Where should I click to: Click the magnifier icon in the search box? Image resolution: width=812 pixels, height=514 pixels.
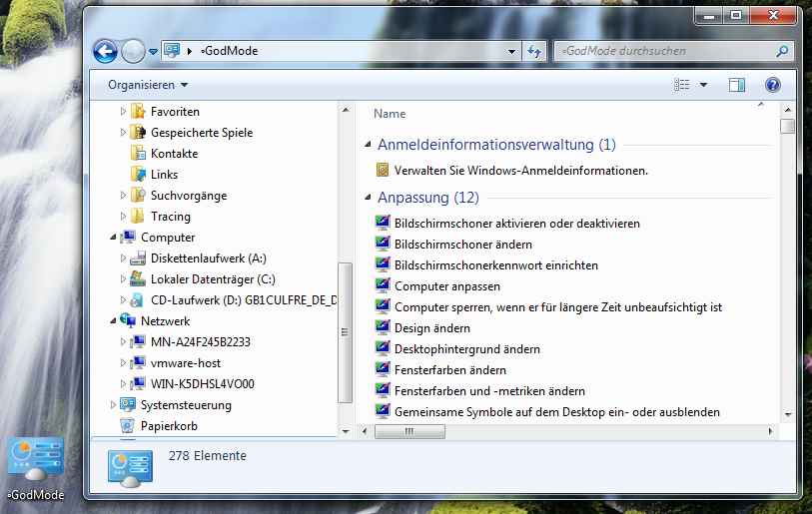click(x=782, y=51)
